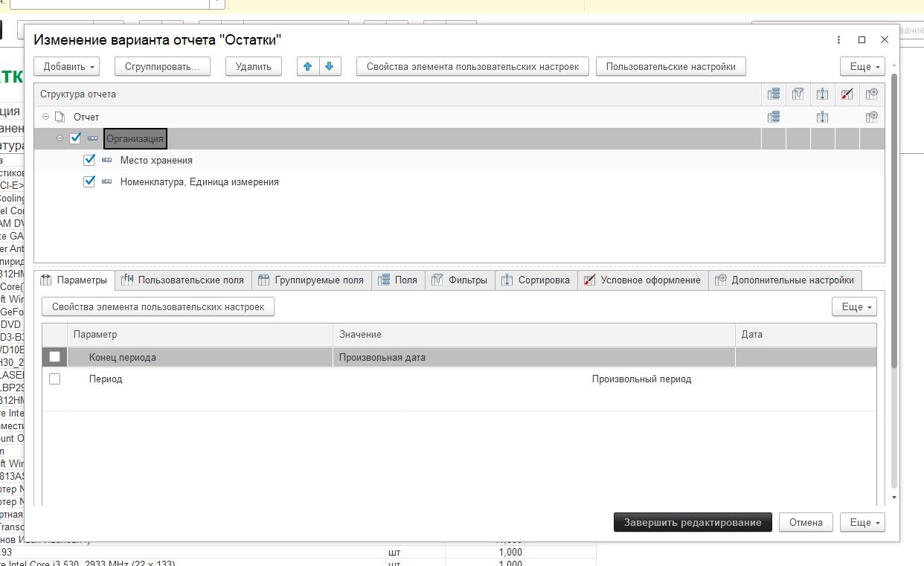Click the move down arrow button
The image size is (924, 566).
tap(329, 66)
